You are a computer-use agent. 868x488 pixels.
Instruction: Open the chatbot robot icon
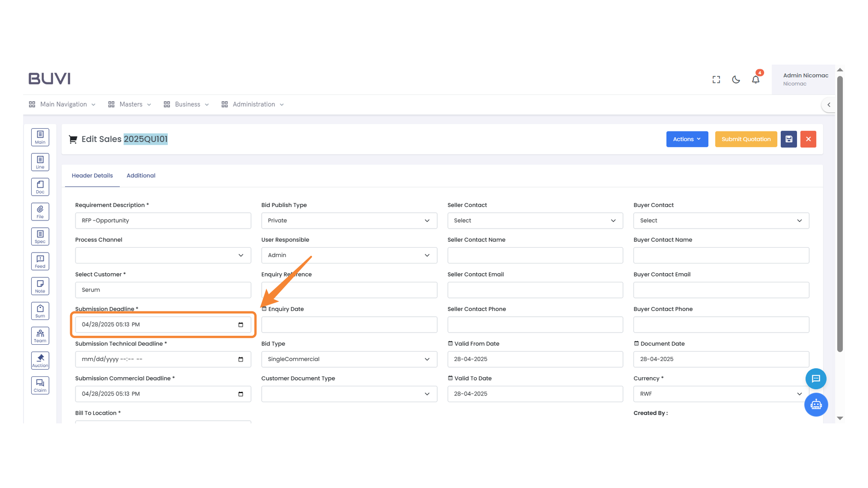tap(816, 404)
